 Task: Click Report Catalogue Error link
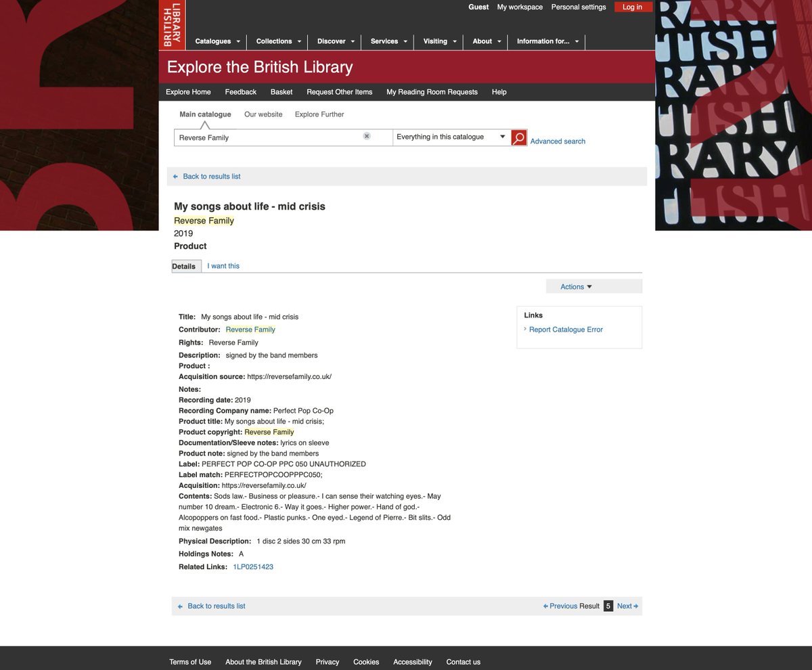pyautogui.click(x=566, y=330)
